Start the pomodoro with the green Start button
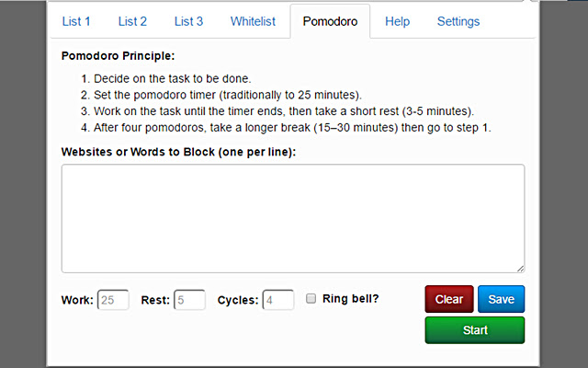Image resolution: width=588 pixels, height=368 pixels. (474, 329)
